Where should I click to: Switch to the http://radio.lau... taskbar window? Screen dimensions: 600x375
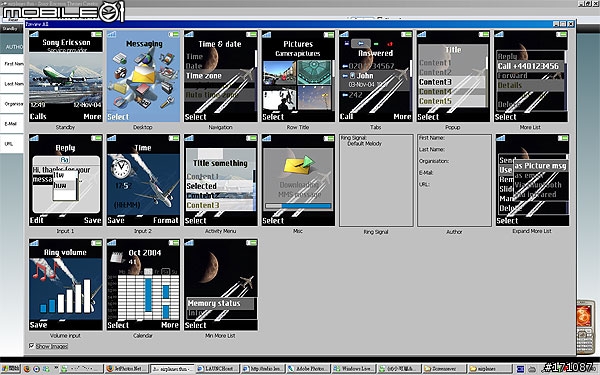(262, 369)
